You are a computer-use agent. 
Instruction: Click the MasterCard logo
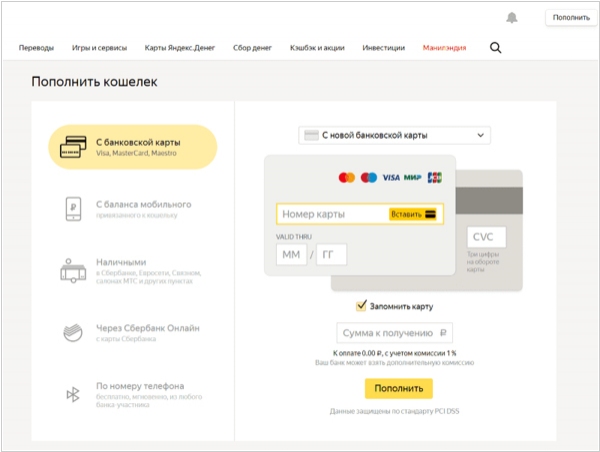click(x=347, y=178)
